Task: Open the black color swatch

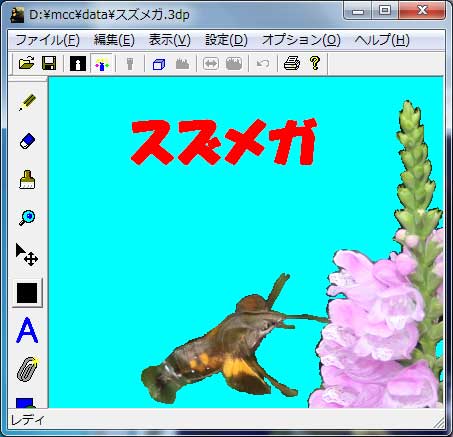Action: tap(27, 293)
